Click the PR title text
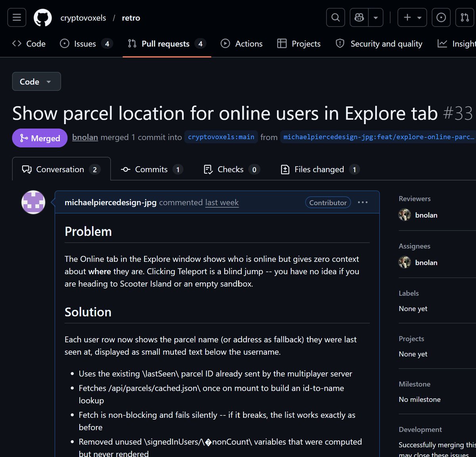This screenshot has width=476, height=457. [x=225, y=113]
